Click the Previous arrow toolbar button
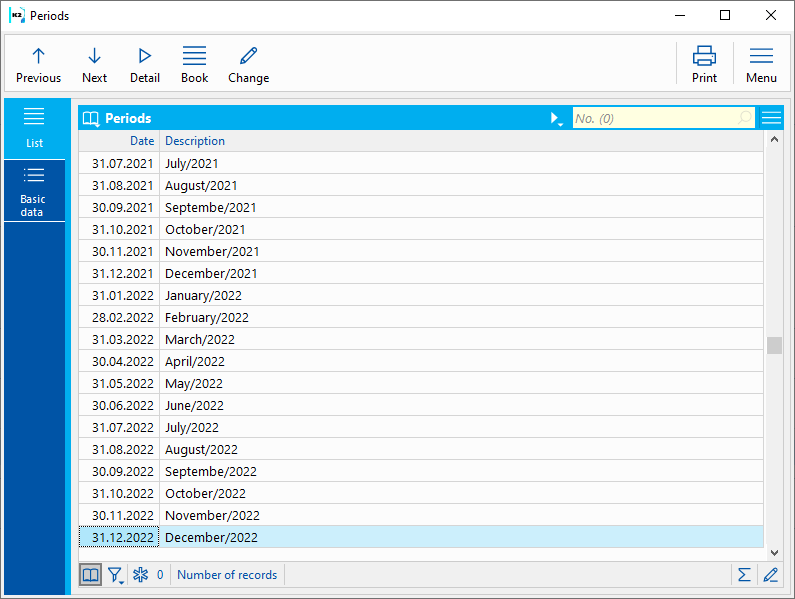The image size is (795, 599). pos(39,65)
